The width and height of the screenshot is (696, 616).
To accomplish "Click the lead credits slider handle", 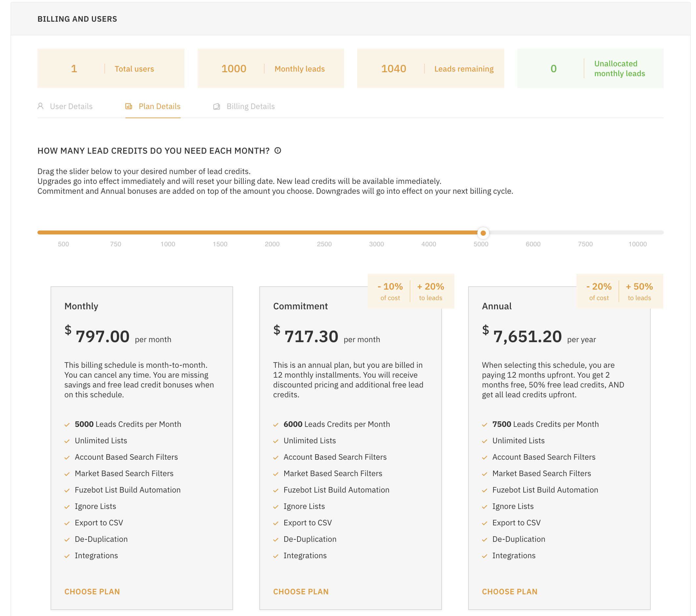I will click(x=483, y=233).
